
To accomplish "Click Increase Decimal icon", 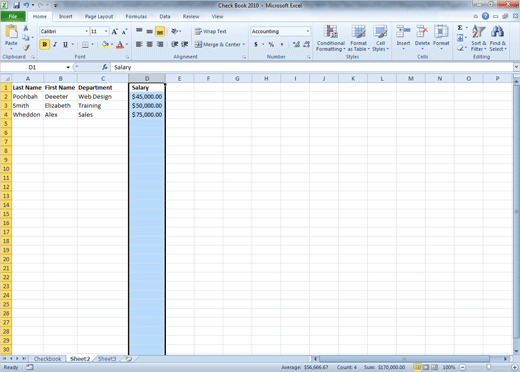I will pyautogui.click(x=296, y=44).
